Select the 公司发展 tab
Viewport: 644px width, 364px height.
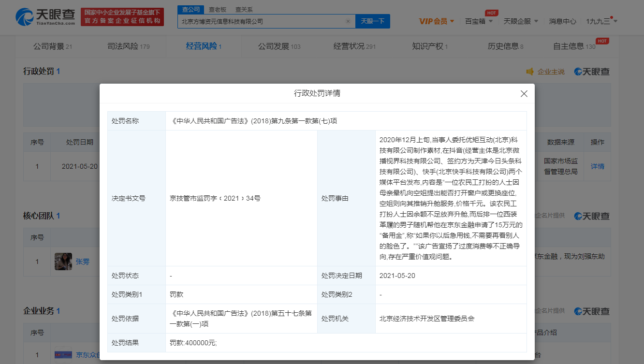[279, 46]
